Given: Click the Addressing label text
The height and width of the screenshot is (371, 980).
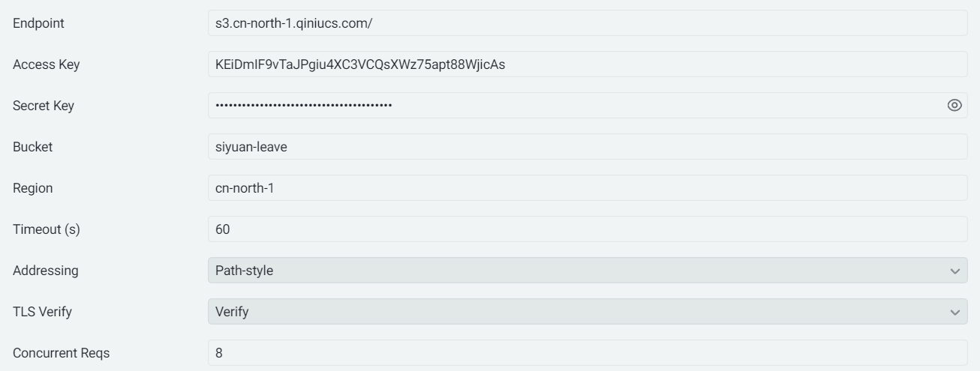Looking at the screenshot, I should tap(46, 271).
